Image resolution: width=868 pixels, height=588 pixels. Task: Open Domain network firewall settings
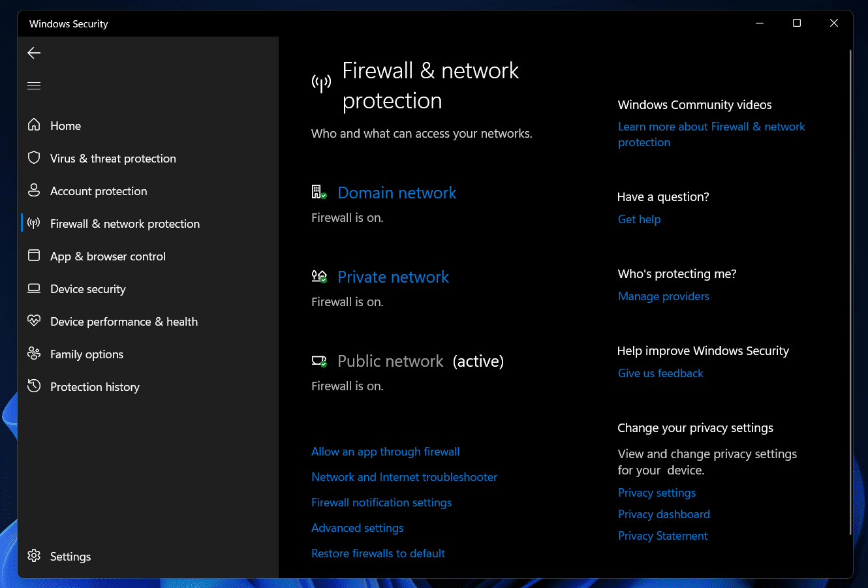tap(397, 193)
